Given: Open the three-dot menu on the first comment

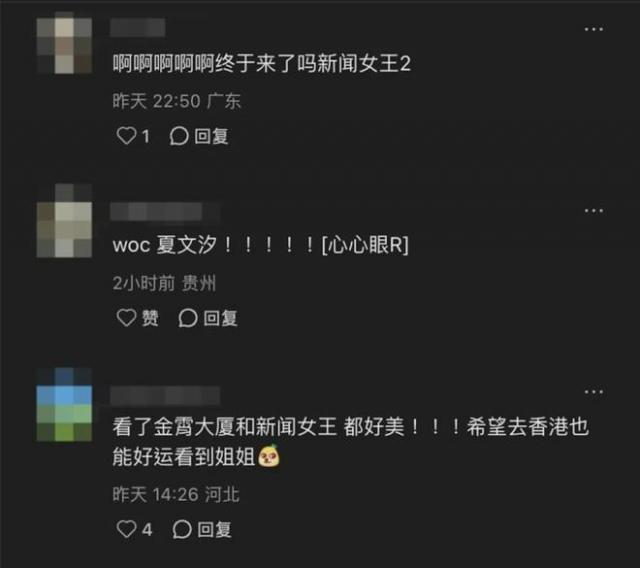Looking at the screenshot, I should pyautogui.click(x=593, y=29).
